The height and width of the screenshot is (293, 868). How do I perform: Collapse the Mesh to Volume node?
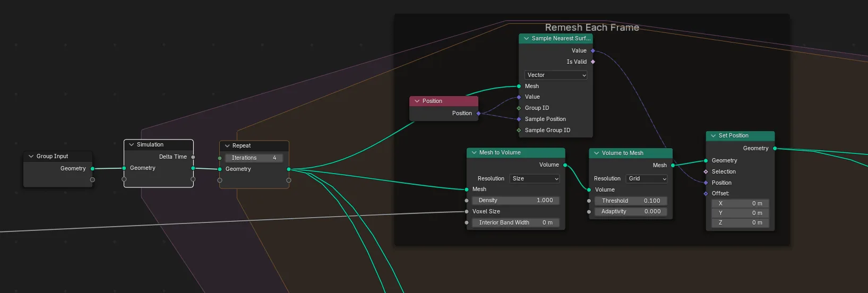pyautogui.click(x=474, y=152)
